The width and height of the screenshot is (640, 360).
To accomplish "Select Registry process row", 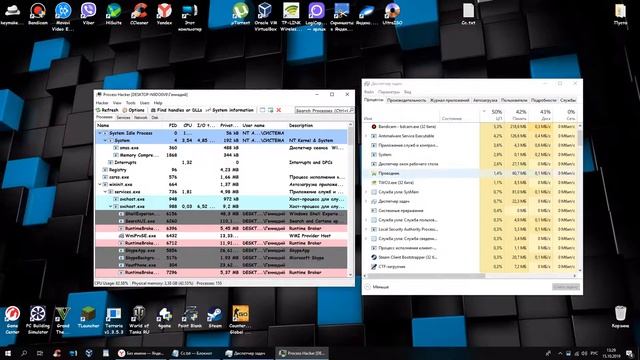I will pos(221,170).
